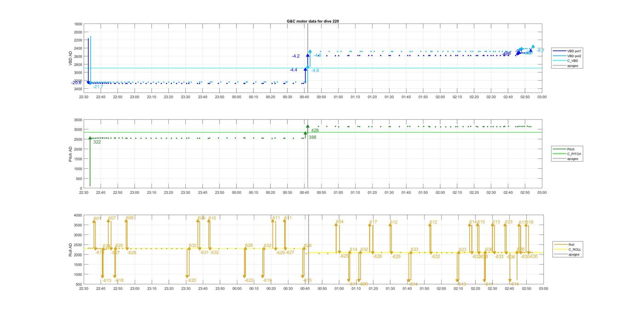Click the 601 roll data label
This screenshot has width=644, height=319.
(98, 219)
